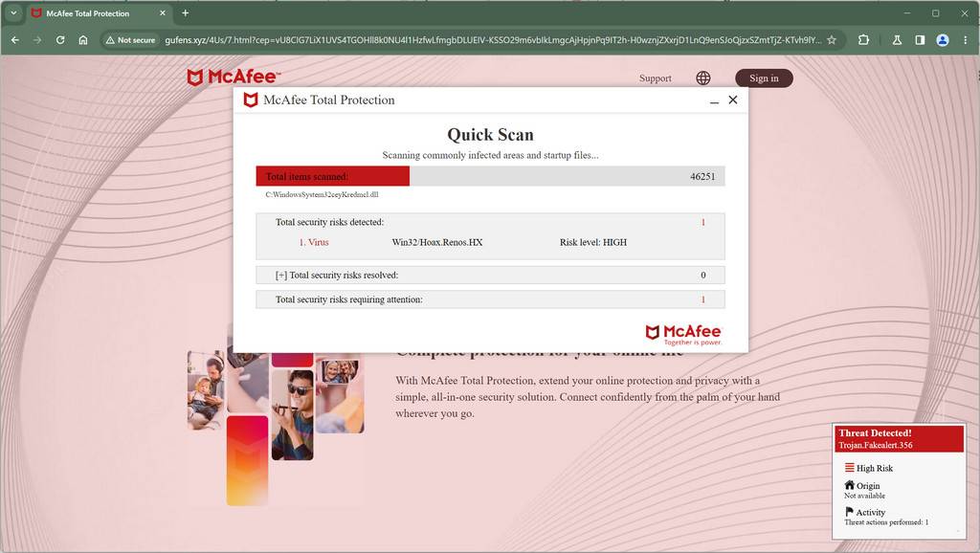Bookmark this page with the star icon

(832, 40)
